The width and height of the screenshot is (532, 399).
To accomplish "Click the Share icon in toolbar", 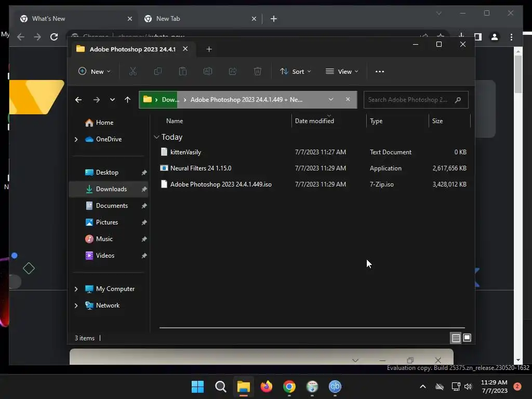I will click(233, 71).
